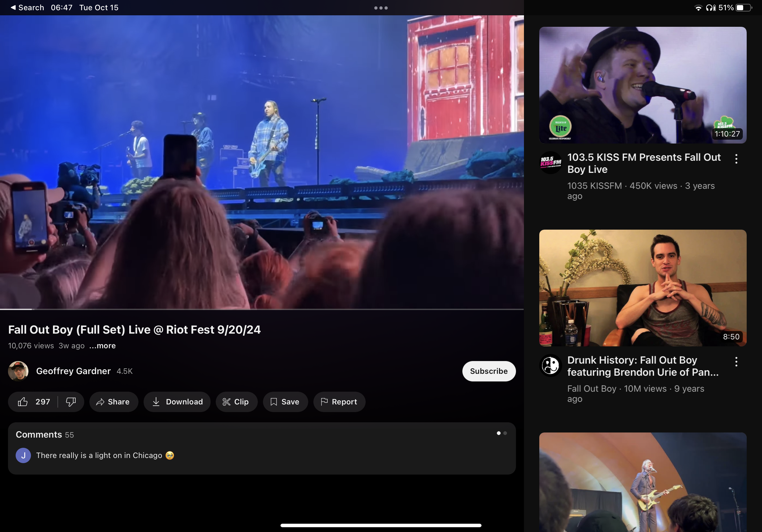The image size is (762, 532).
Task: Tap the battery indicator icon
Action: point(744,8)
